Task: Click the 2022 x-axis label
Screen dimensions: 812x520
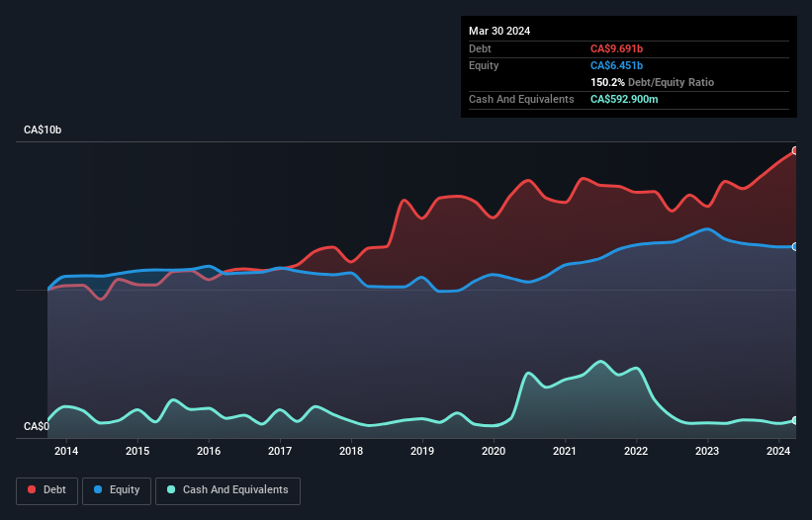Action: click(636, 451)
